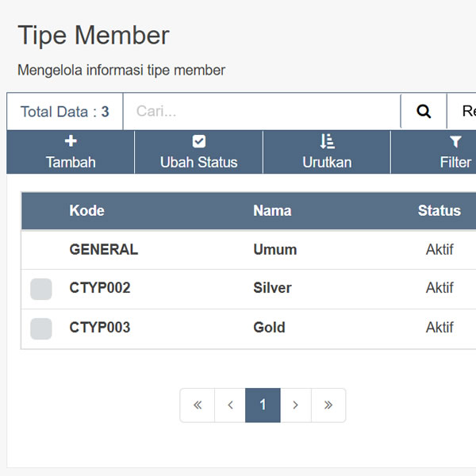Select page 1 in pagination
The height and width of the screenshot is (476, 476).
click(x=263, y=405)
